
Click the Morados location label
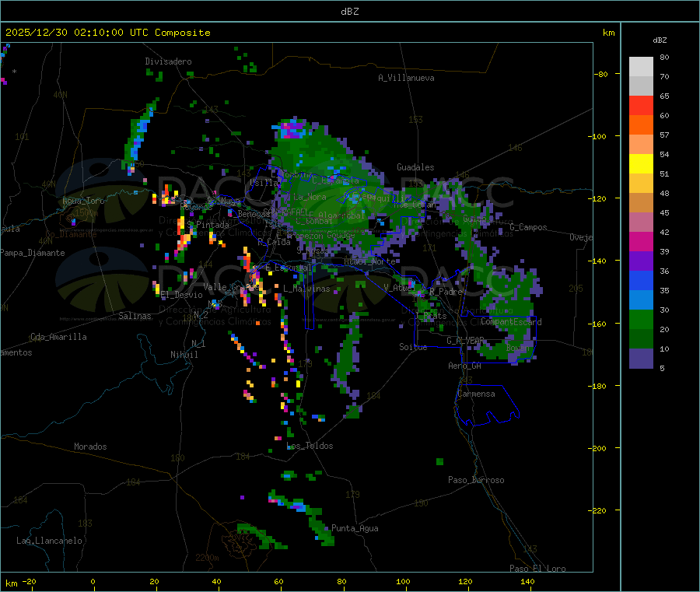coord(90,447)
